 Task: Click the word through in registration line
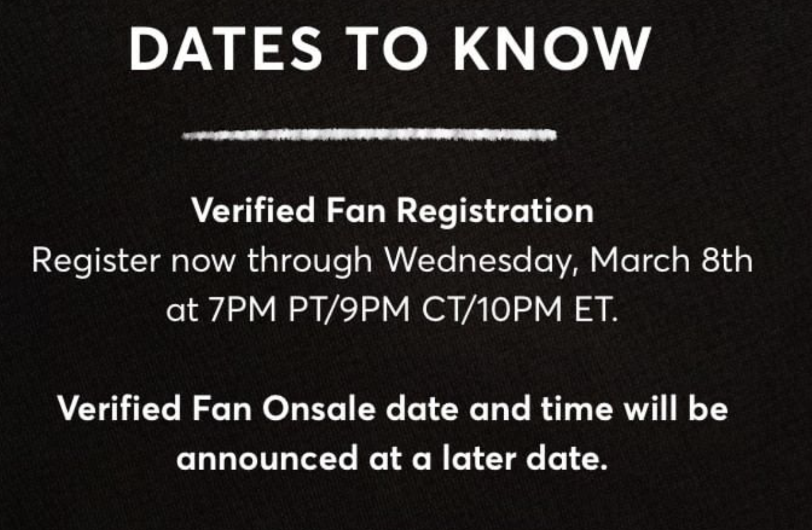coord(310,262)
